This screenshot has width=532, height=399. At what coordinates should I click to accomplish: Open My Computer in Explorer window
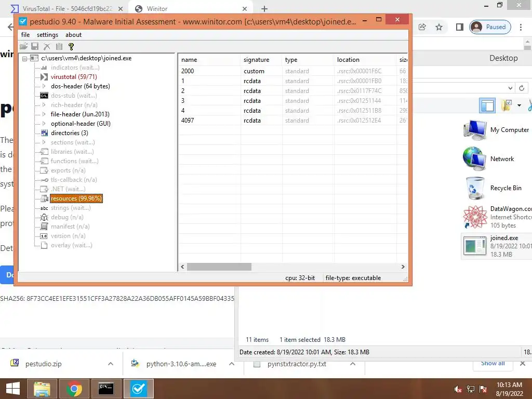point(496,130)
